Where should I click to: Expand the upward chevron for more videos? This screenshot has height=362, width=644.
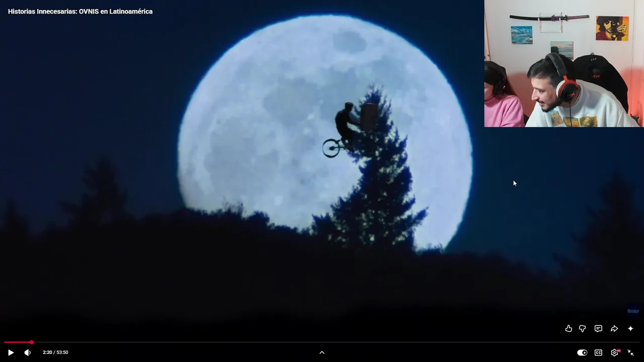click(x=322, y=352)
